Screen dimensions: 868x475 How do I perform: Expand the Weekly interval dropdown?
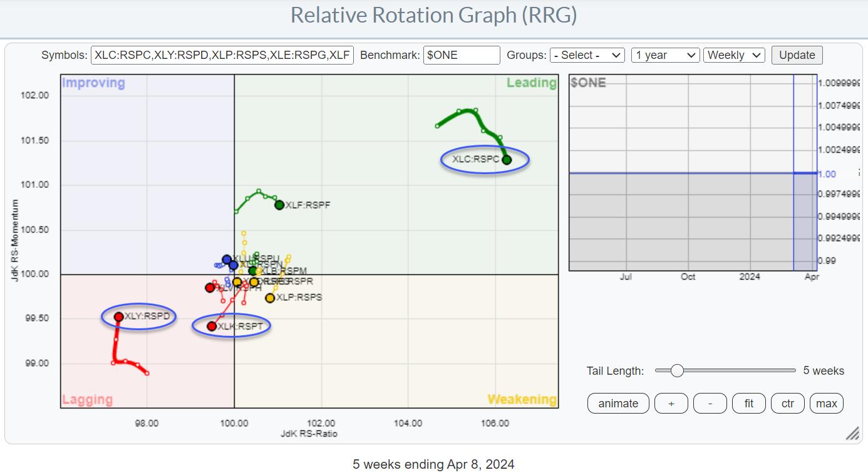pos(734,55)
